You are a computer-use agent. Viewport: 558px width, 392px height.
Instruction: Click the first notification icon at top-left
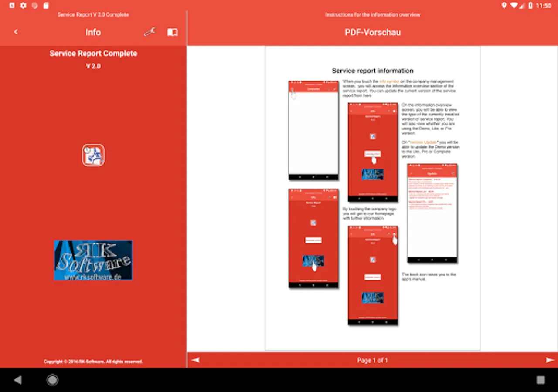[12, 6]
